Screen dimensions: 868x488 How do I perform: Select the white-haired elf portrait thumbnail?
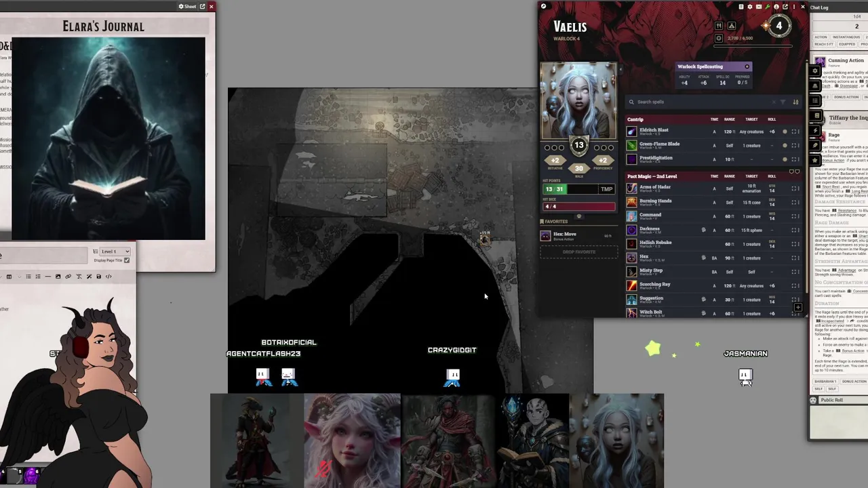[x=352, y=441]
